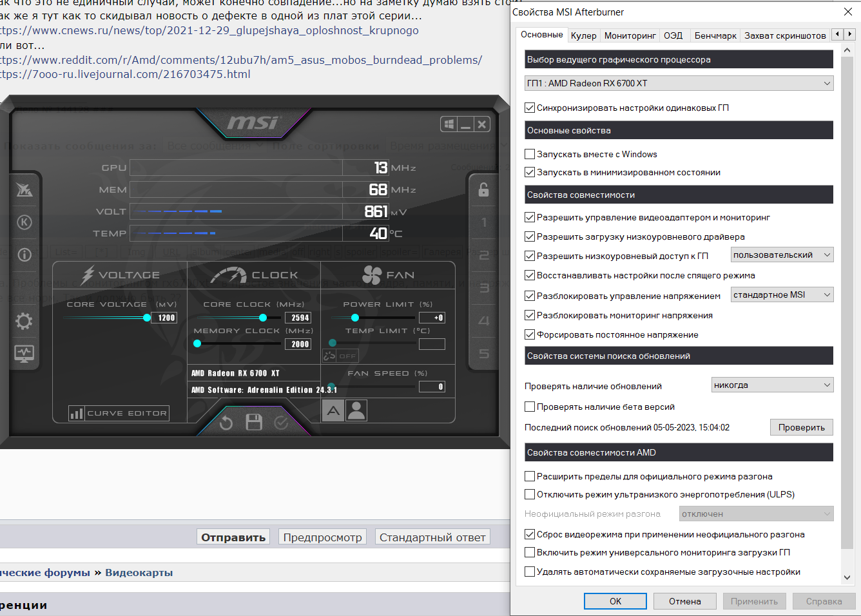Screen dimensions: 861x616
Task: Launch Kombustor via the K icon
Action: point(24,222)
